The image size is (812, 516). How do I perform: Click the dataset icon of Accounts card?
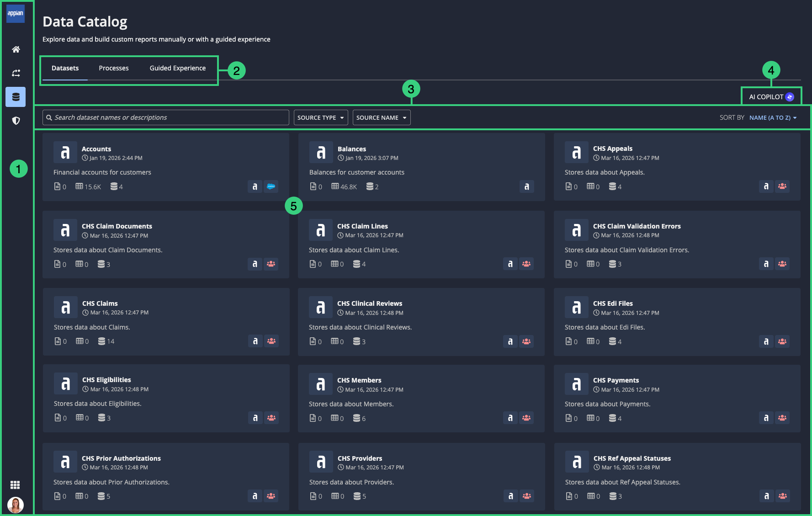[x=65, y=153]
